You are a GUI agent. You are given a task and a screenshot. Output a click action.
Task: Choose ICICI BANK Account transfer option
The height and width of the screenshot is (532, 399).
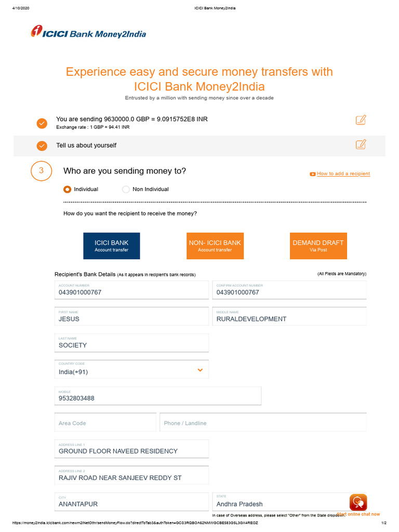pyautogui.click(x=112, y=246)
